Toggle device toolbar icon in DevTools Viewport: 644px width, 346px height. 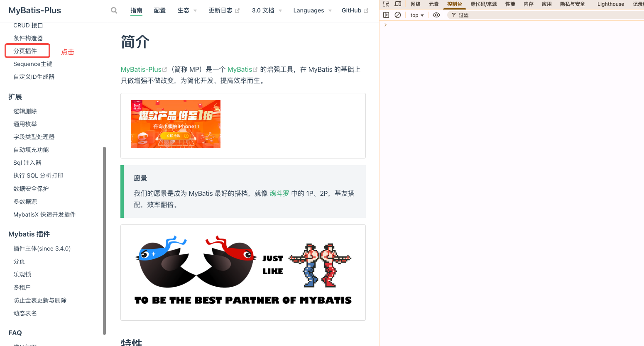[x=398, y=4]
